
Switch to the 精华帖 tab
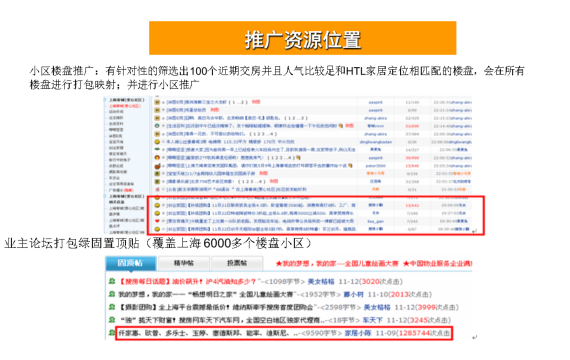tap(184, 263)
